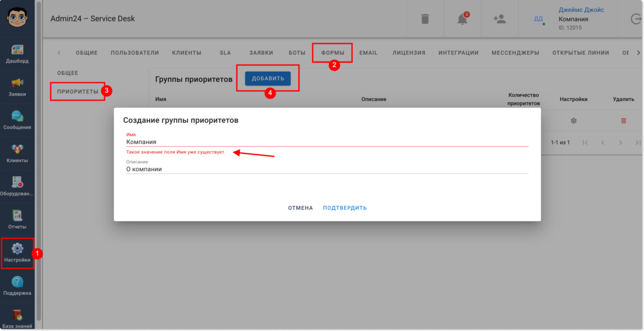Click the Имя column header
Viewport: 644px width, 331px height.
click(160, 99)
